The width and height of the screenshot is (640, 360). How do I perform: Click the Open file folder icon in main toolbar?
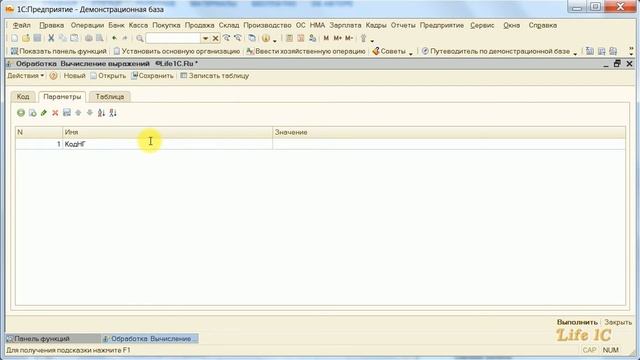26,38
